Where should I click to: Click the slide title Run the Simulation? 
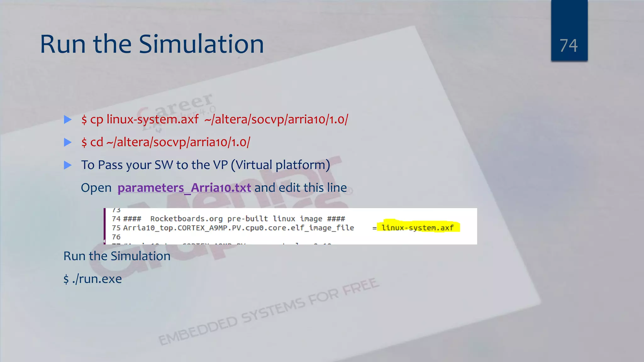tap(152, 44)
